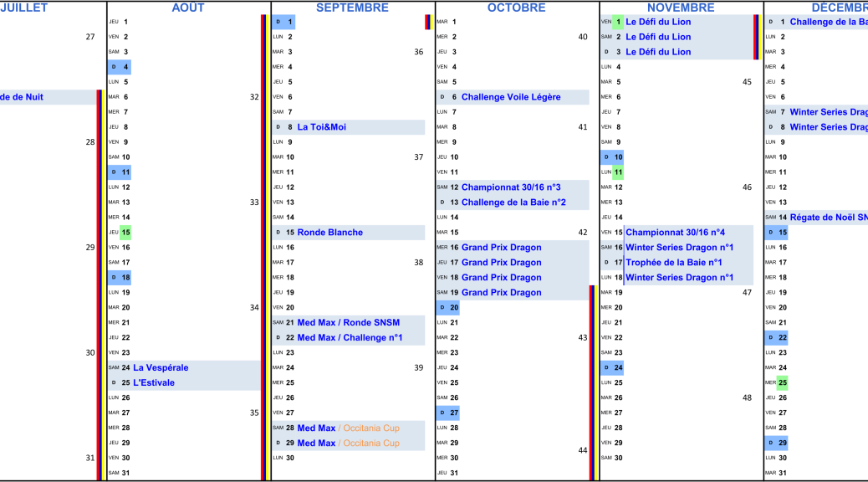Open Le Défi du Lion on November 3
This screenshot has height=482, width=868.
point(658,52)
